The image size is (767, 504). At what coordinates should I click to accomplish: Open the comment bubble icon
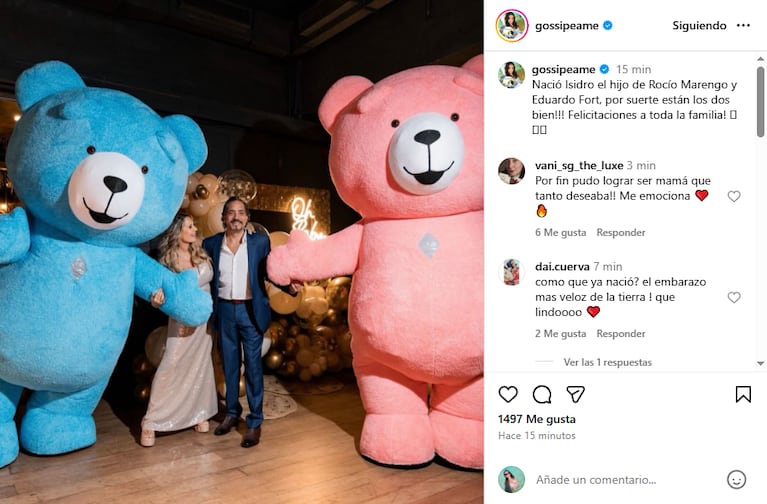click(542, 394)
